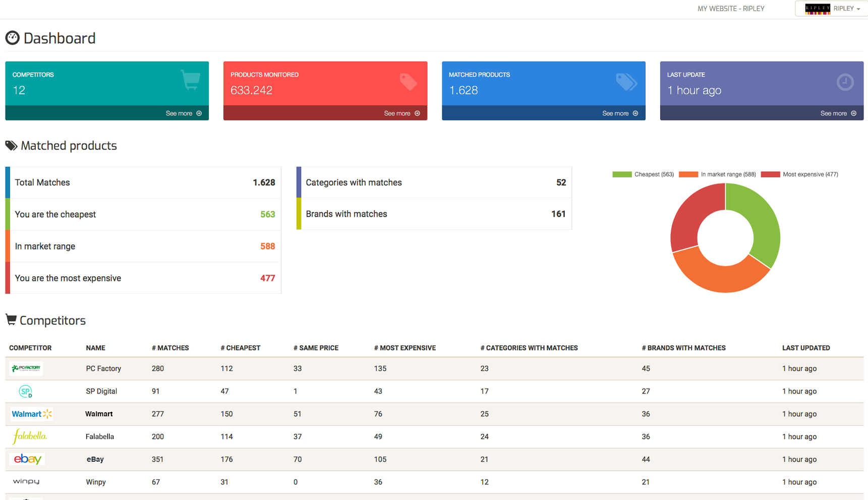Toggle the Most expensive legend item
Viewport: 868px width, 500px height.
tap(799, 174)
